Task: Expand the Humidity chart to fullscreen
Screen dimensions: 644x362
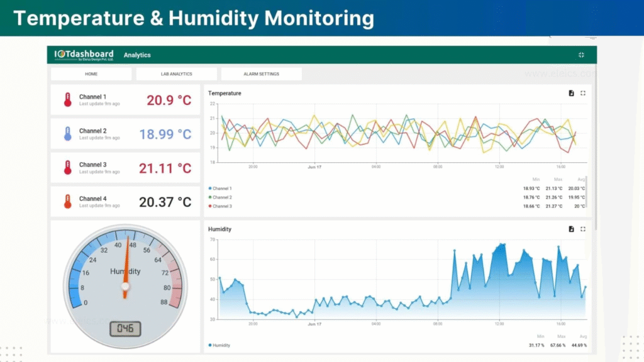Action: [x=583, y=229]
